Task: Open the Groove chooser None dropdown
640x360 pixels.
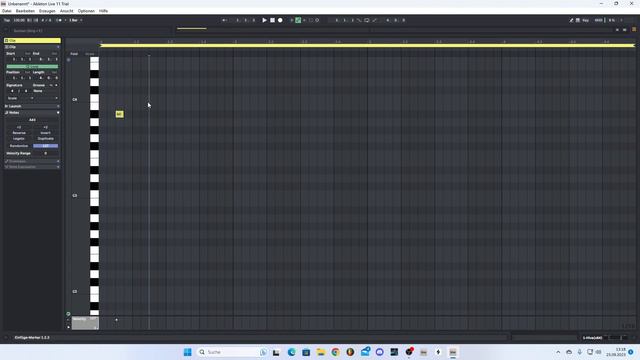Action: (x=45, y=91)
